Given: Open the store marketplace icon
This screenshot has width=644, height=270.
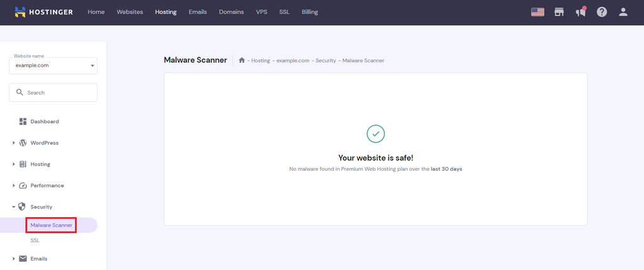Looking at the screenshot, I should pyautogui.click(x=558, y=12).
